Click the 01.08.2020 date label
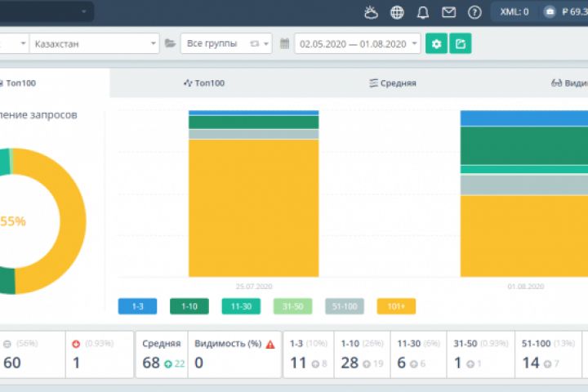 (x=526, y=286)
